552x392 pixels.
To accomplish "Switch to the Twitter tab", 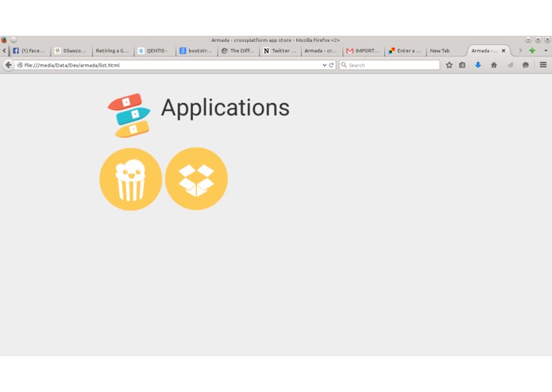I will coord(280,51).
